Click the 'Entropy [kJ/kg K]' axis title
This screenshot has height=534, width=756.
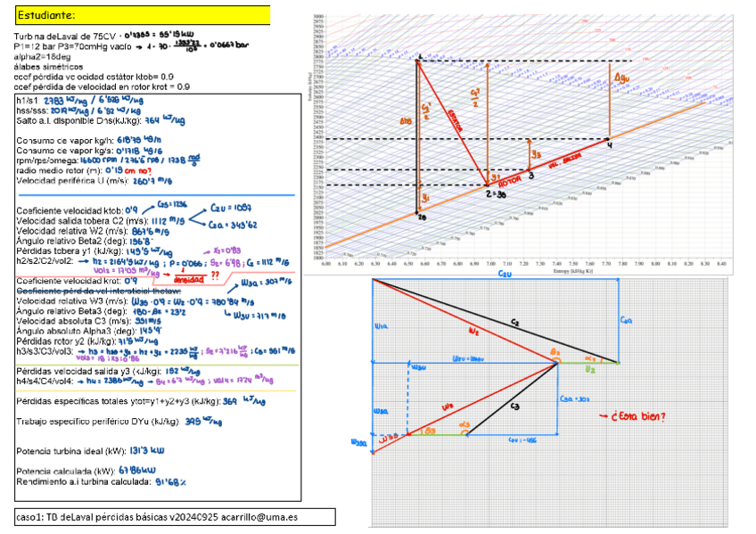[572, 271]
